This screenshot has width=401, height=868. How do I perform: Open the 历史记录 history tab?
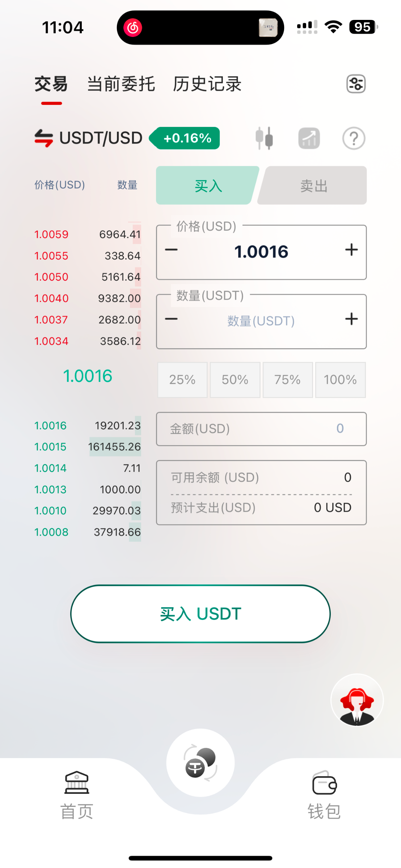click(x=207, y=84)
